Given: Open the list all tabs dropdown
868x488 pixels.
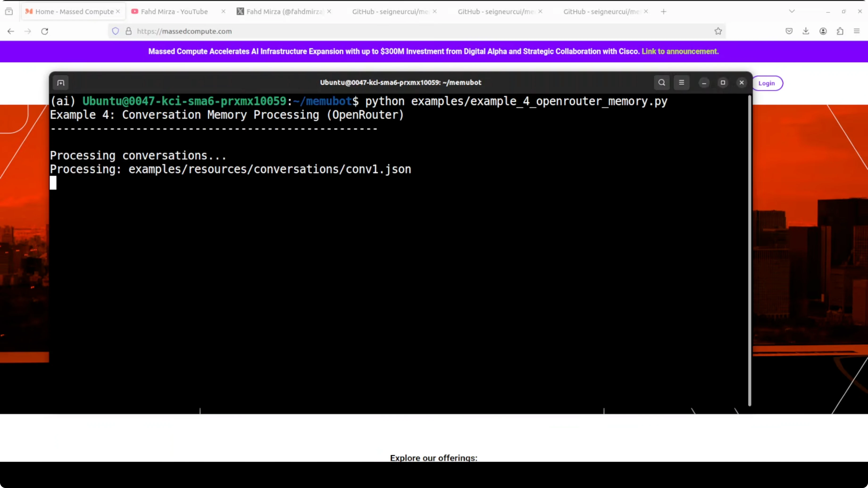Looking at the screenshot, I should point(792,11).
